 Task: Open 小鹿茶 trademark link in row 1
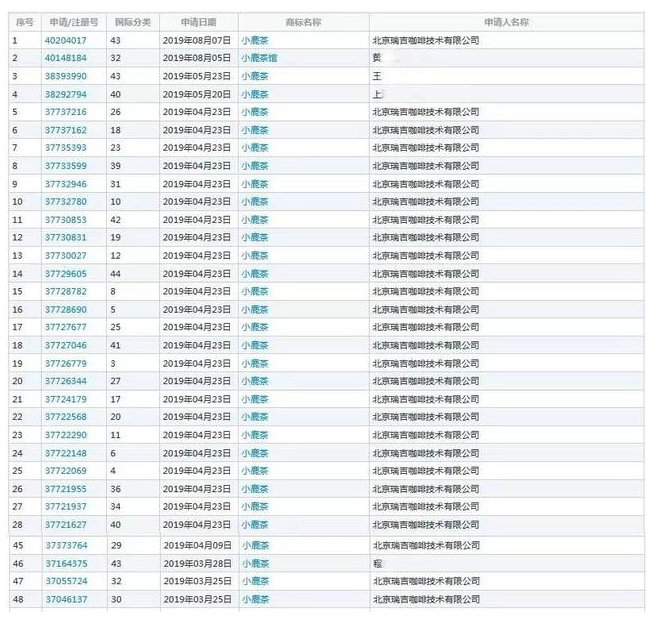click(254, 41)
